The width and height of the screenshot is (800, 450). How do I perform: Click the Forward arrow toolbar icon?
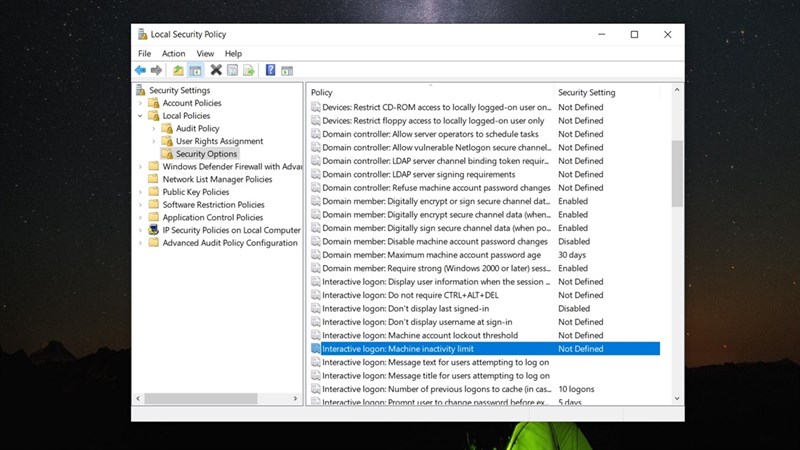157,70
